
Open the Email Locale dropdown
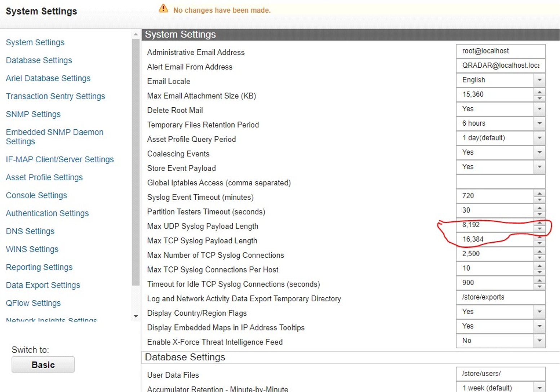pyautogui.click(x=539, y=80)
